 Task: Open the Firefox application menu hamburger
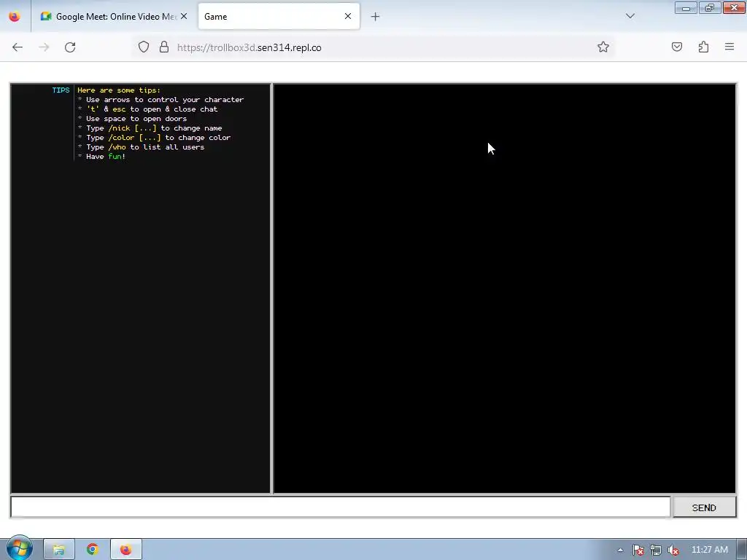(x=729, y=47)
